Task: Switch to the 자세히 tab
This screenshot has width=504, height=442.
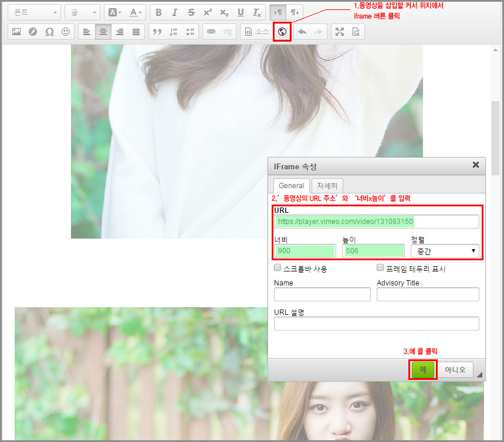Action: 326,185
